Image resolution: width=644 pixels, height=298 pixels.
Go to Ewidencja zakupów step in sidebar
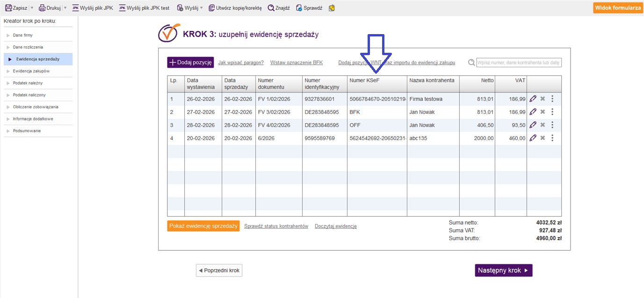pos(31,71)
